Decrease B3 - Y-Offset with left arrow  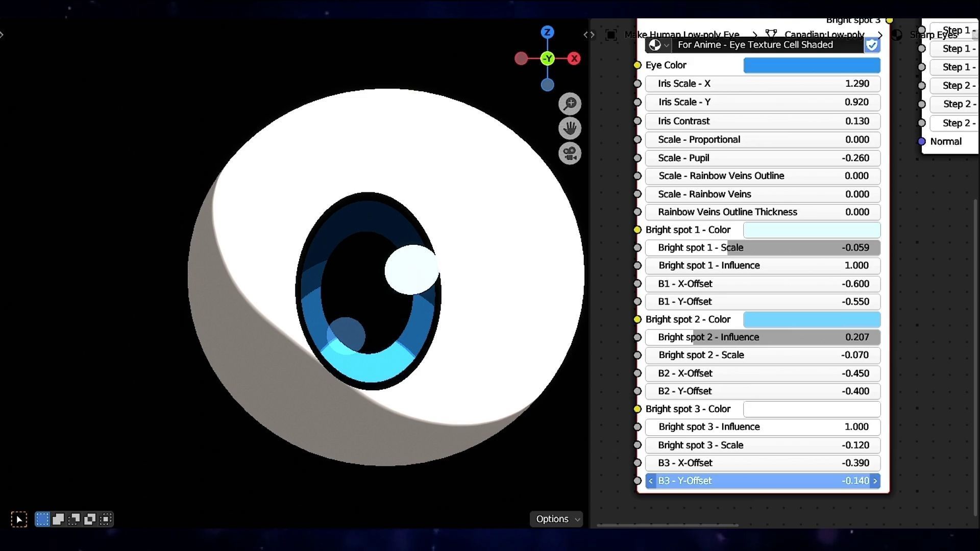tap(651, 481)
